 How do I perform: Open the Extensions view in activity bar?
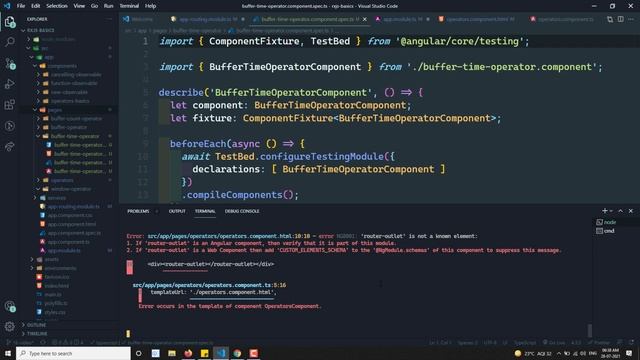point(10,105)
